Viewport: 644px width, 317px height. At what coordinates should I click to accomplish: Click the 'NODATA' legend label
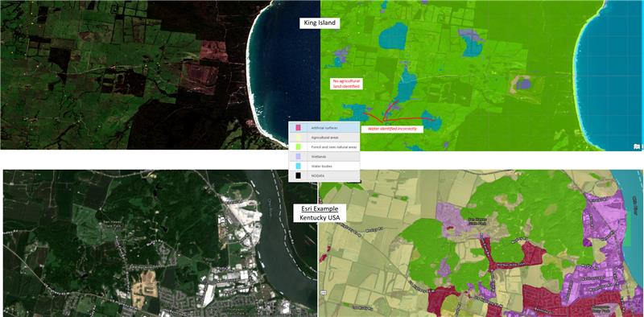(x=318, y=175)
